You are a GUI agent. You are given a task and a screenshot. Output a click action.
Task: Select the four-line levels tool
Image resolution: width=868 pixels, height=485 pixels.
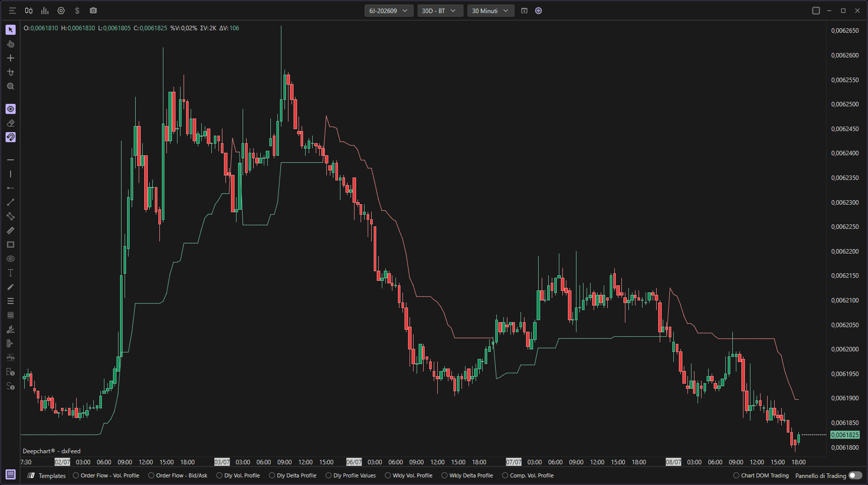[x=11, y=315]
